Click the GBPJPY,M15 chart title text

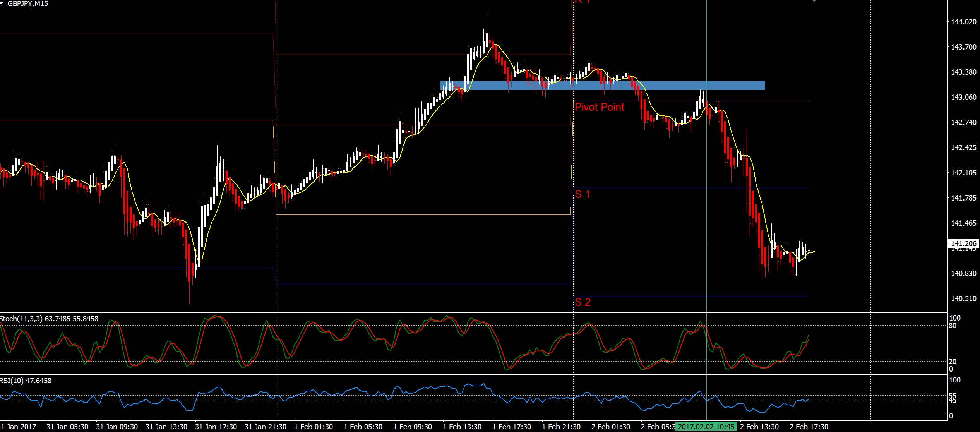[x=28, y=4]
